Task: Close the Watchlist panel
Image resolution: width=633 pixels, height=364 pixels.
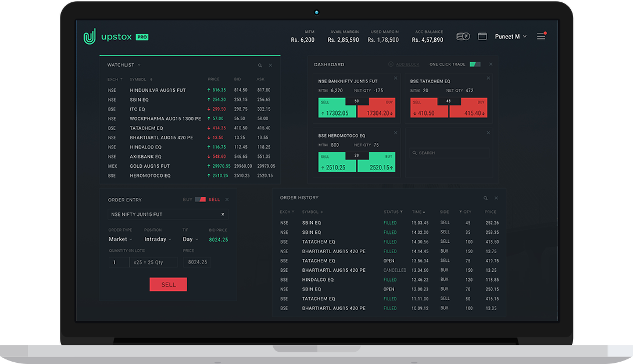Action: tap(270, 65)
